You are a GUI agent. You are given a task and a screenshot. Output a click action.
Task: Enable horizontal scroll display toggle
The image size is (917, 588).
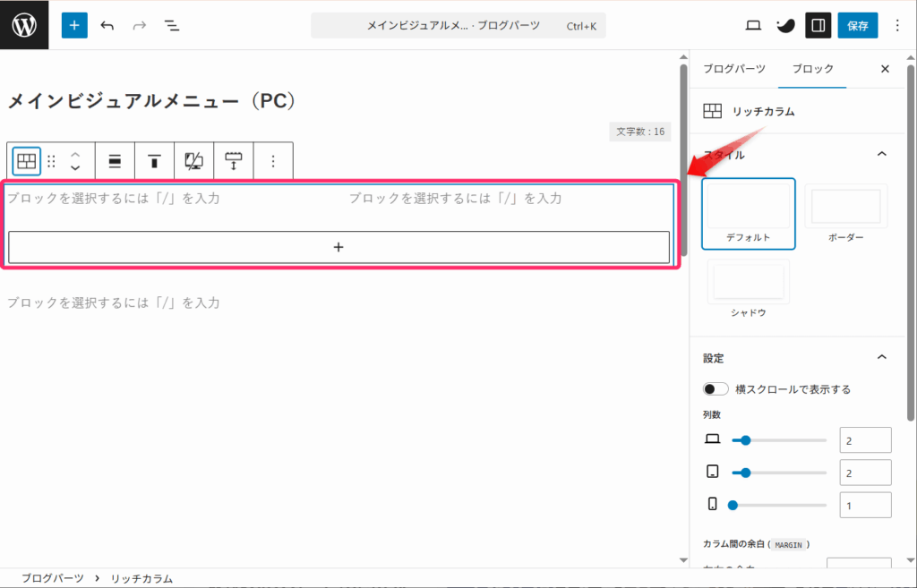coord(716,389)
